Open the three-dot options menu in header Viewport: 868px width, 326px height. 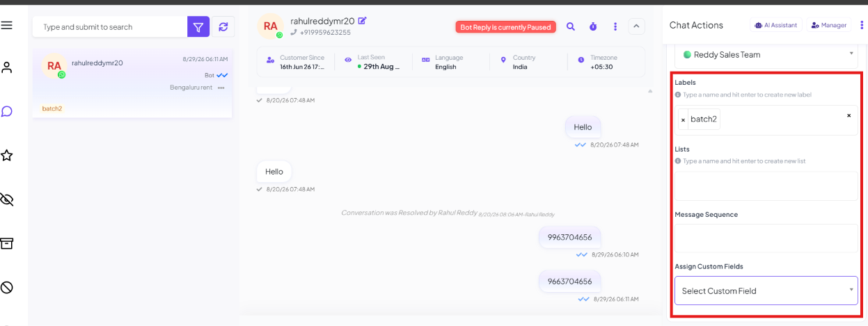click(615, 26)
